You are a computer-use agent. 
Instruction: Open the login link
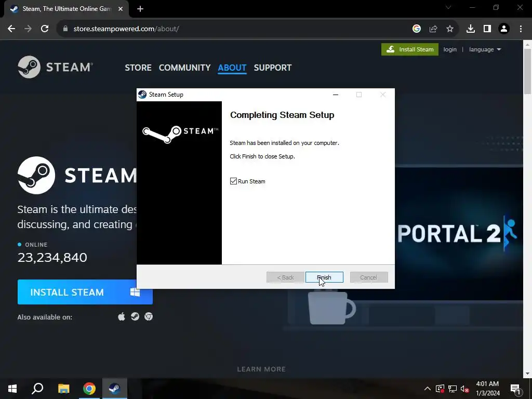point(450,49)
